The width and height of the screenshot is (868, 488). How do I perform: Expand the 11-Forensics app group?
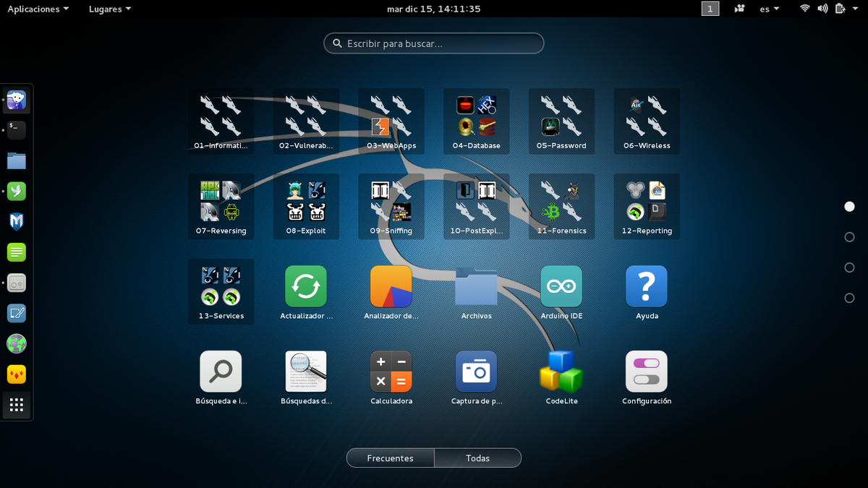tap(562, 207)
